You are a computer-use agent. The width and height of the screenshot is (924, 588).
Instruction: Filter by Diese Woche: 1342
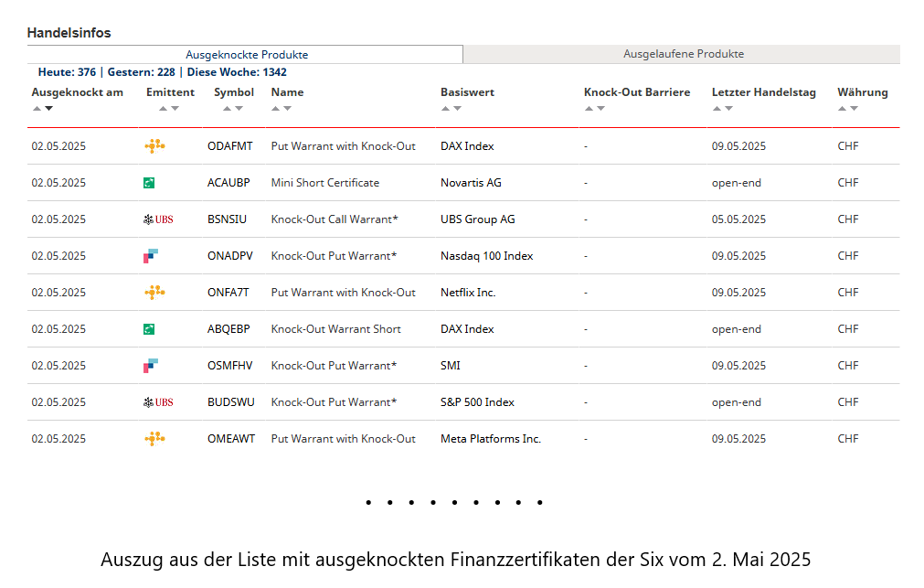click(237, 72)
